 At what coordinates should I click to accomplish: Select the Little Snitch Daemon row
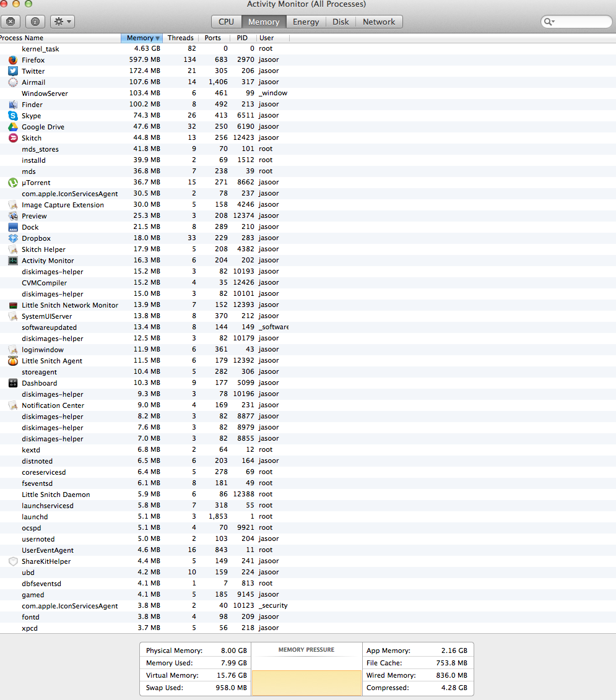click(x=308, y=495)
